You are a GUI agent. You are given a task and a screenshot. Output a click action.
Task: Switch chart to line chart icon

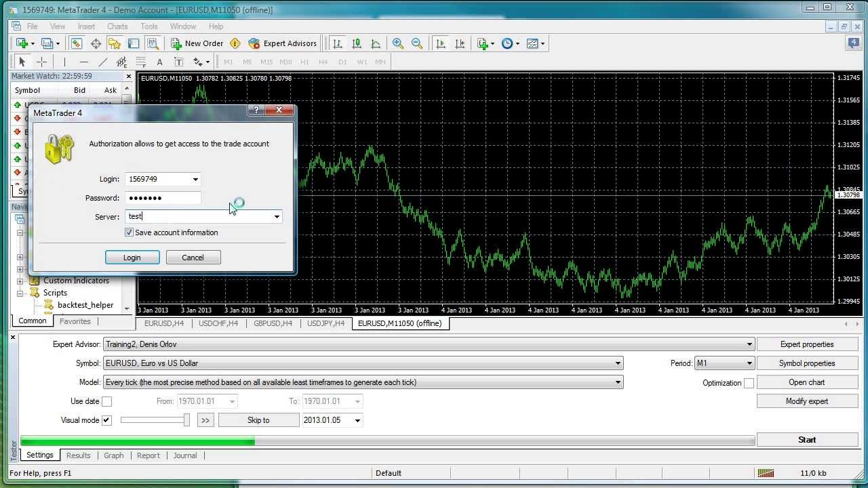click(375, 43)
